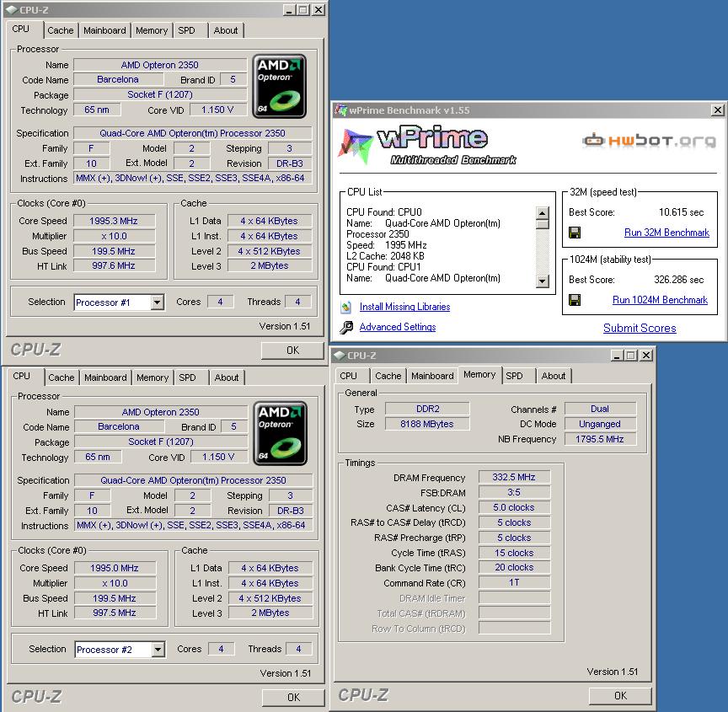Click the 32M best score 10.615 sec
This screenshot has width=728, height=712.
pos(681,212)
